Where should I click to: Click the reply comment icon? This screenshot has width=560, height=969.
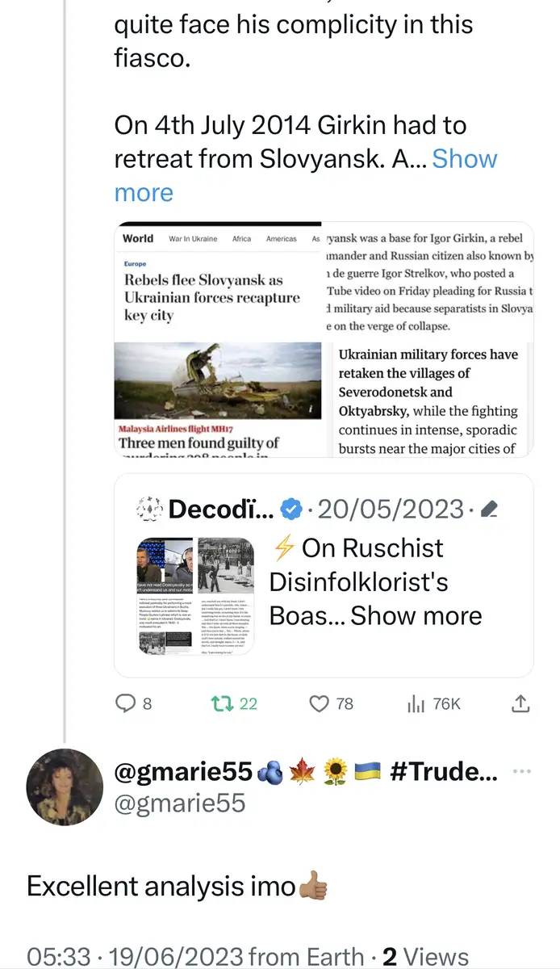(x=126, y=703)
